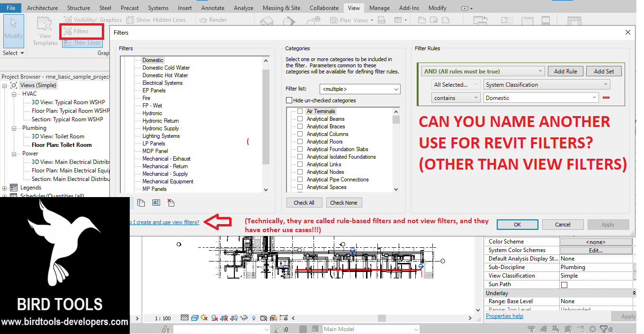This screenshot has width=644, height=334.
Task: Click Check All button
Action: 304,203
